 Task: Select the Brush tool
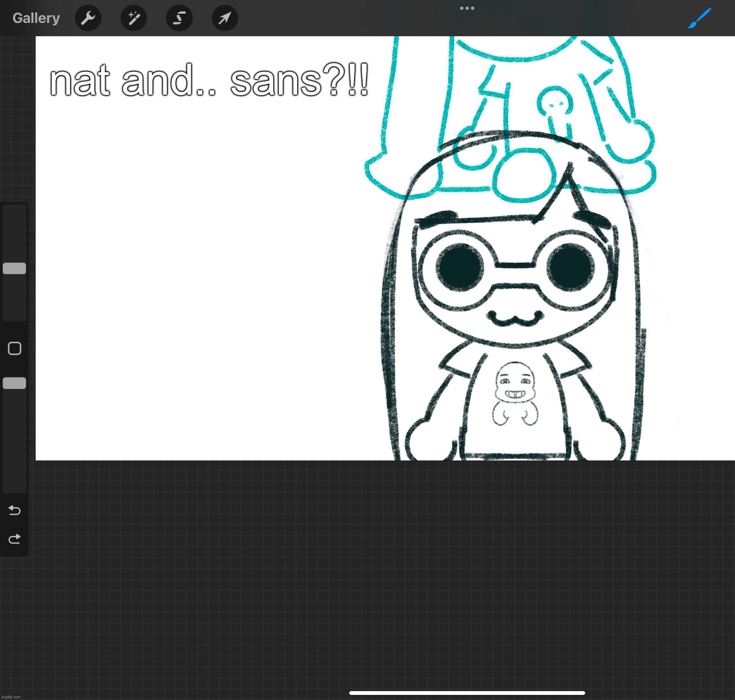coord(699,18)
